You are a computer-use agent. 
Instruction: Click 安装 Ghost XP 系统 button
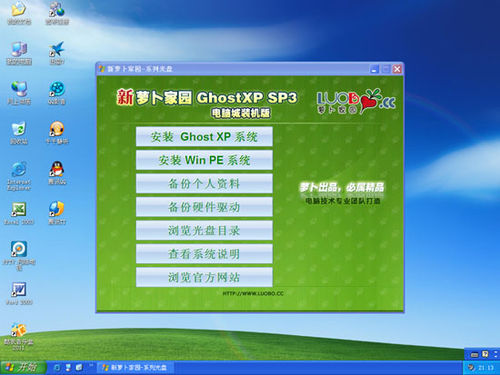pyautogui.click(x=204, y=137)
